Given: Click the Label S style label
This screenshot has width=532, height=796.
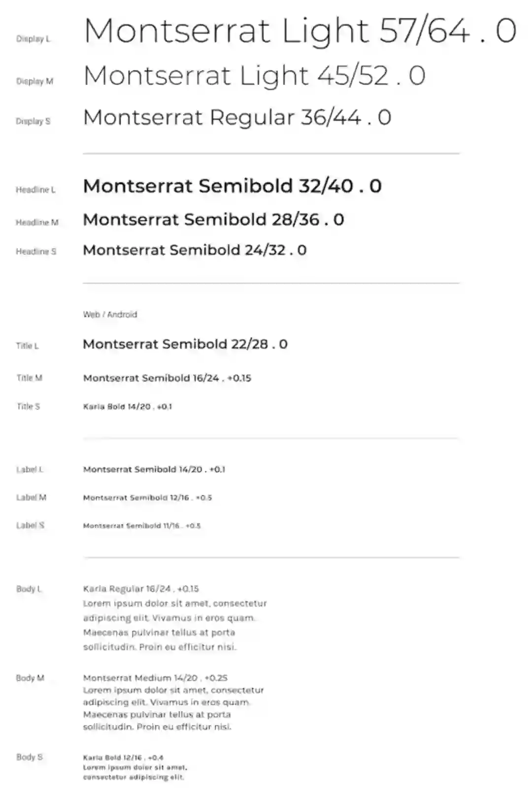Looking at the screenshot, I should click(30, 526).
